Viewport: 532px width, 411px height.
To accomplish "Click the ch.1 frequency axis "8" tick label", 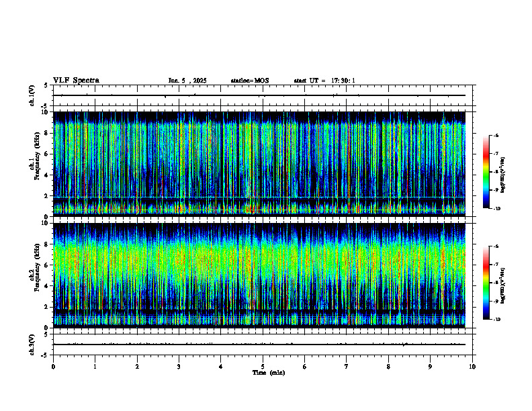I will point(47,133).
